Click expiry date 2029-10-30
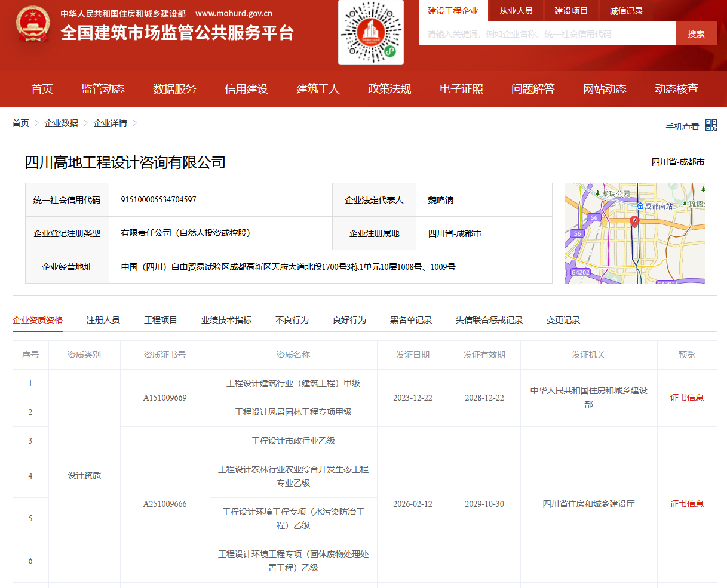727x588 pixels. coord(484,504)
